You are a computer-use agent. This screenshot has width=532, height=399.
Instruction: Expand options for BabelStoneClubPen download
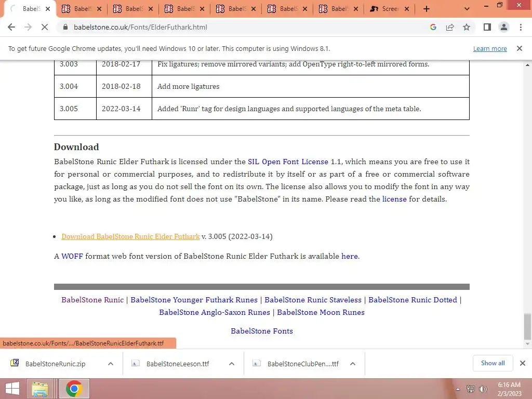tap(353, 364)
